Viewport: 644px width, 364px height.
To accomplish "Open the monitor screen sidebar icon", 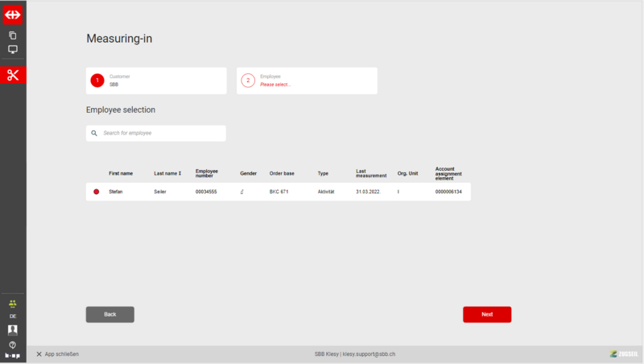I will click(x=13, y=50).
